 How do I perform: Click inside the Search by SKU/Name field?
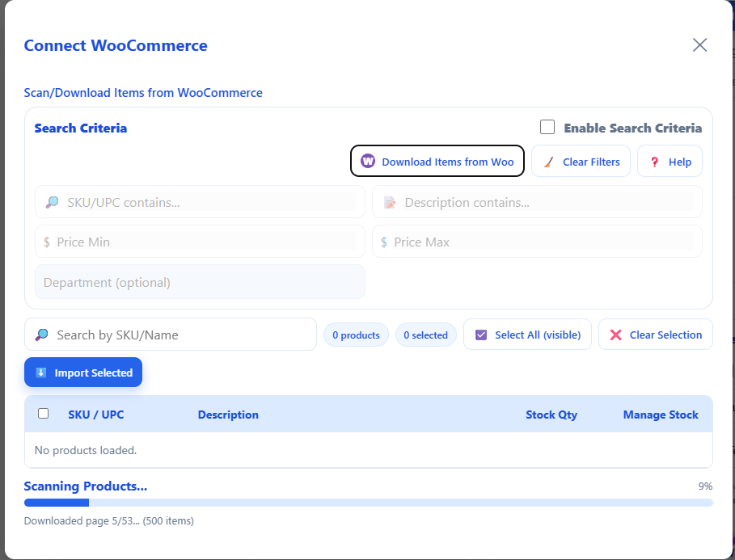(170, 334)
